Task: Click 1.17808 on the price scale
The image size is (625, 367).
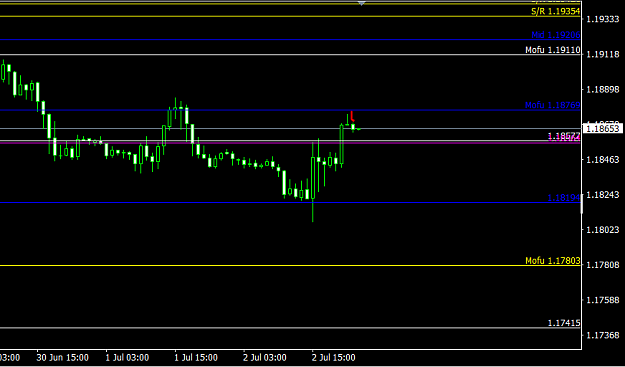Action: pos(603,265)
